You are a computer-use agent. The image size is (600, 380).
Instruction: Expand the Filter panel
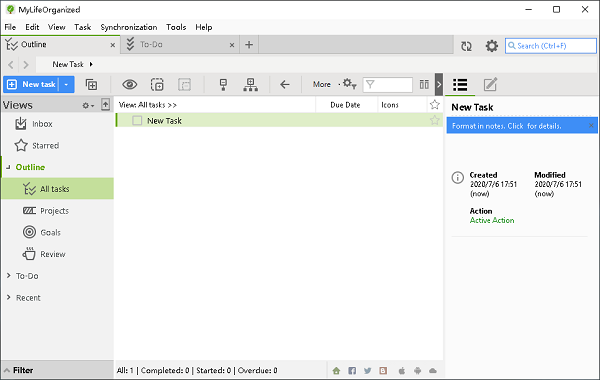pos(57,370)
